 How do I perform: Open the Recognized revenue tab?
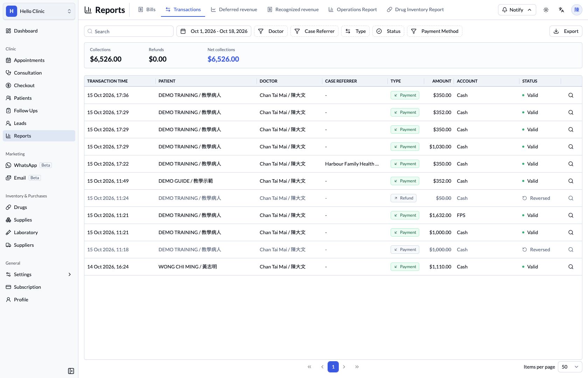coord(293,9)
